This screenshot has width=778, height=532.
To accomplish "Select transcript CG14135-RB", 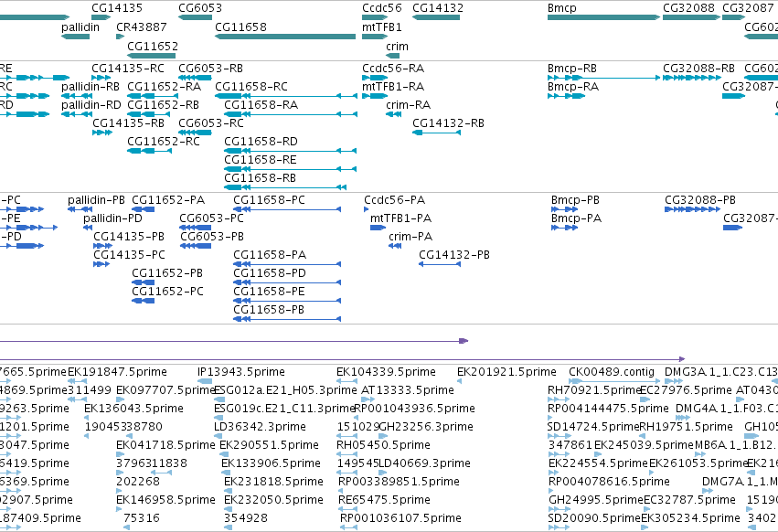I will 129,123.
